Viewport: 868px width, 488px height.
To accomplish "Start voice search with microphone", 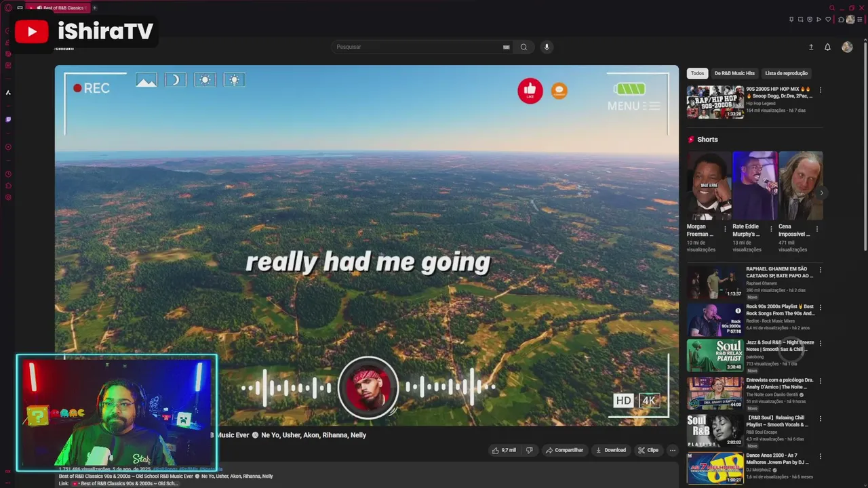I will (x=547, y=47).
